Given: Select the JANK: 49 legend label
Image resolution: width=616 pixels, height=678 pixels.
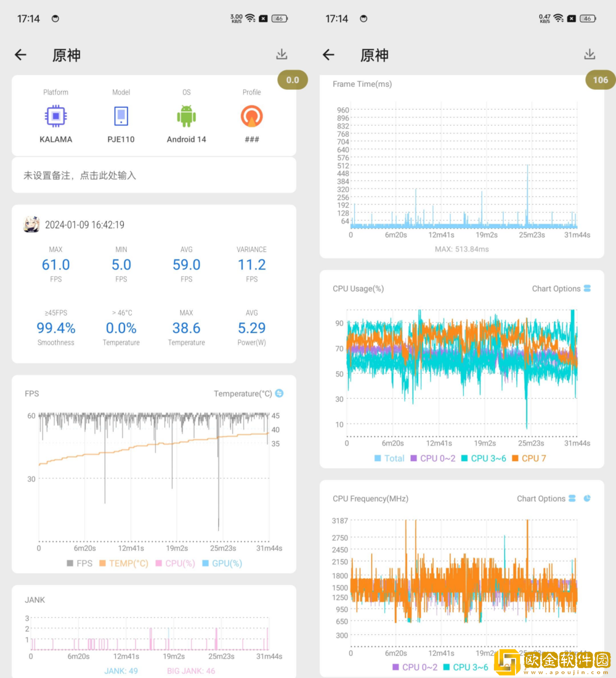Looking at the screenshot, I should (121, 671).
